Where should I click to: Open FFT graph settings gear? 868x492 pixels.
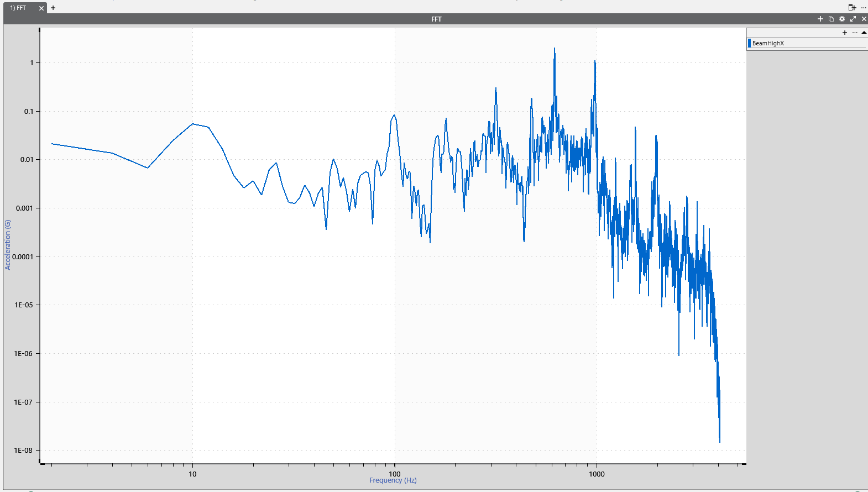pos(842,19)
